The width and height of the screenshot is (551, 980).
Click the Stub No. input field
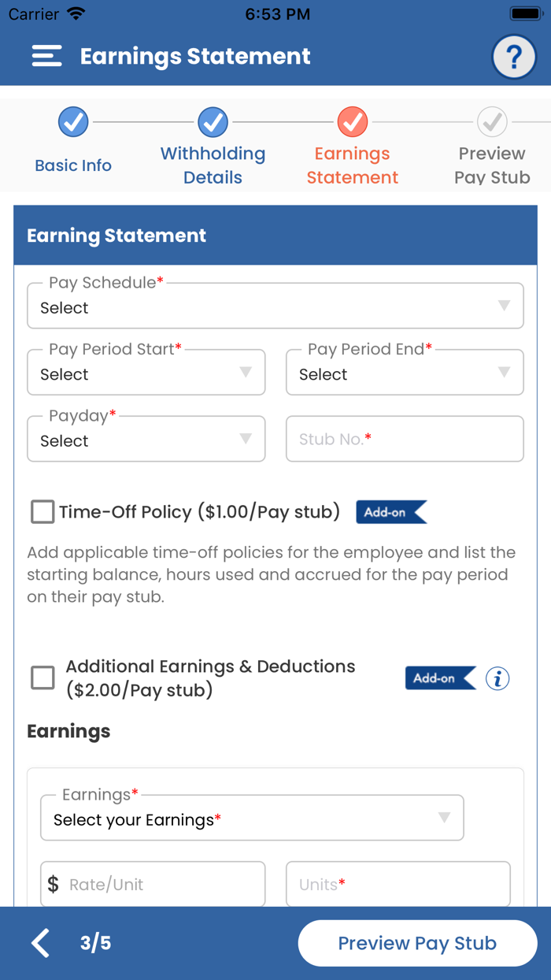405,439
